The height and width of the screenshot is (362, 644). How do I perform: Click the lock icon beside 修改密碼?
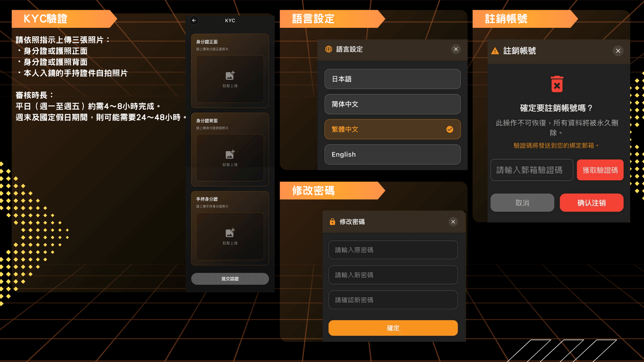pyautogui.click(x=332, y=222)
